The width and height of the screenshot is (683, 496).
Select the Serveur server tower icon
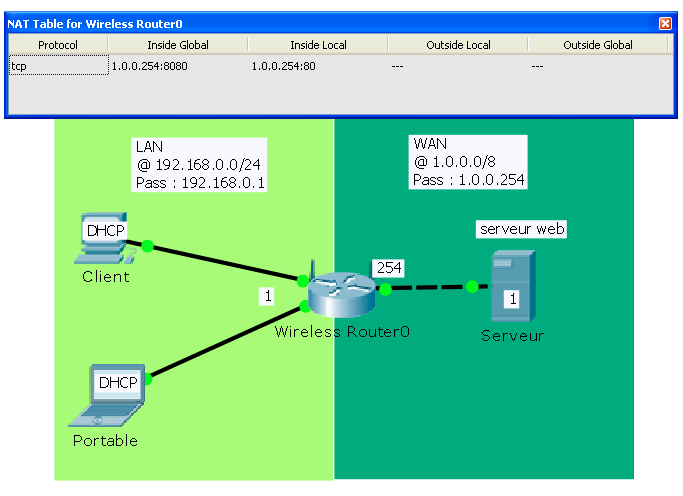(x=510, y=290)
